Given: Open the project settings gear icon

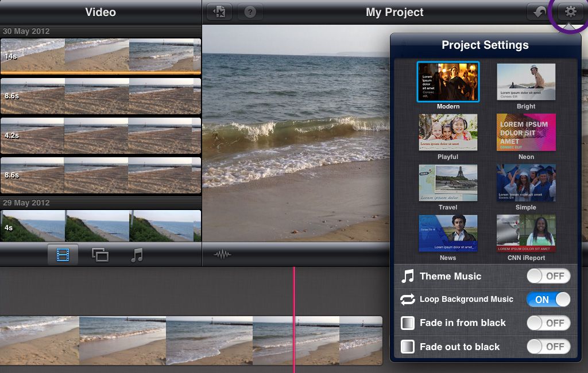Looking at the screenshot, I should coord(570,12).
